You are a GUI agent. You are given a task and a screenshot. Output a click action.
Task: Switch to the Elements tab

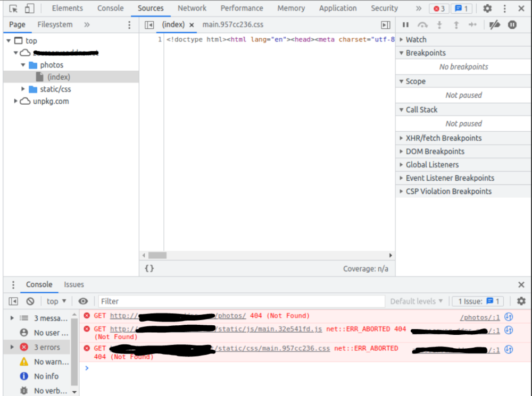click(x=67, y=8)
